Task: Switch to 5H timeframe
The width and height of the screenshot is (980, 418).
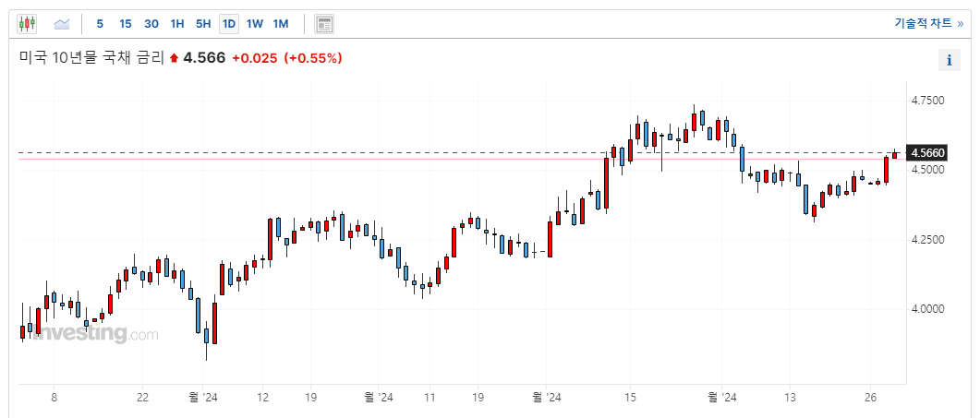Action: tap(203, 24)
